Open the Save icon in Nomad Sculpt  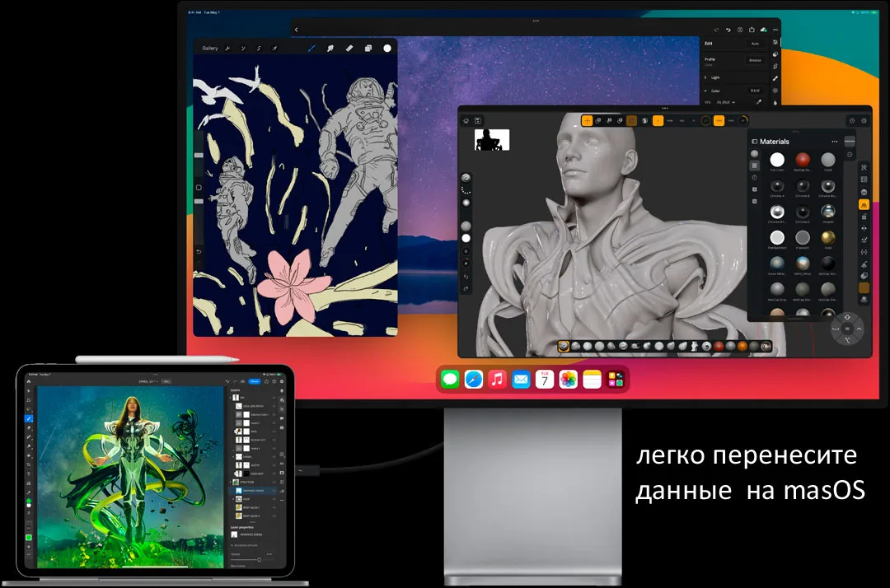pos(479,120)
